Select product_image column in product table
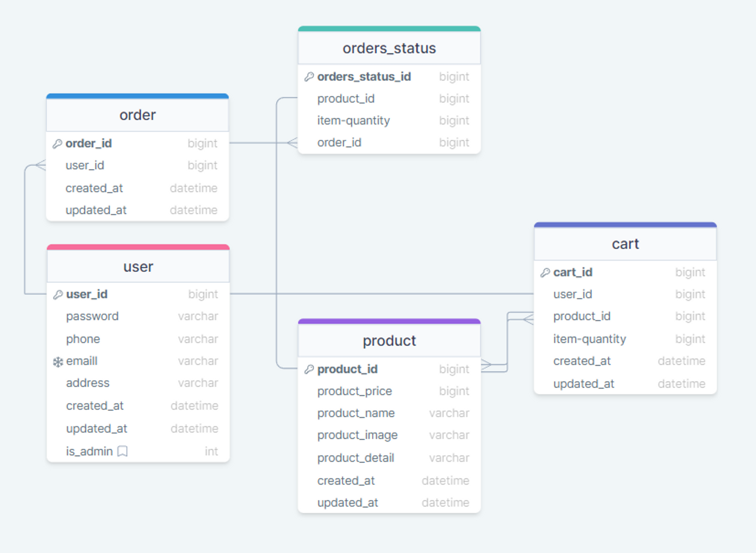 coord(357,435)
